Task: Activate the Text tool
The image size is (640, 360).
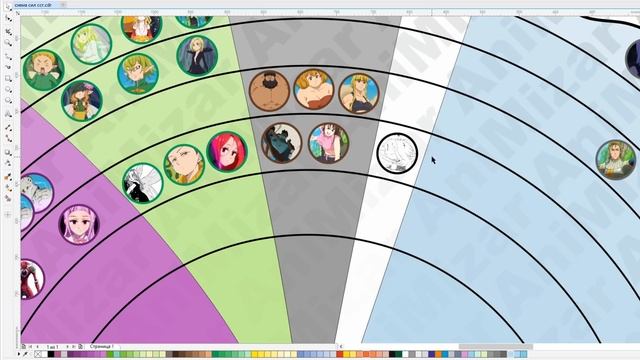Action: point(8,114)
